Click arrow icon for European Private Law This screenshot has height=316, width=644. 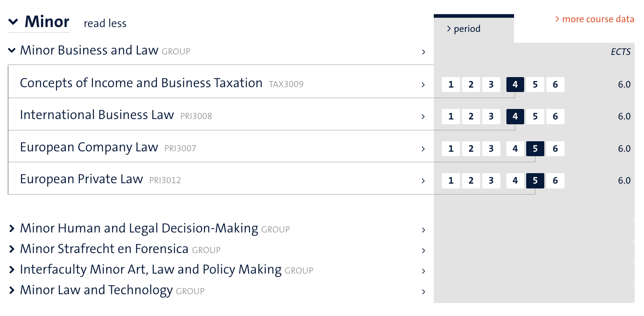coord(423,181)
